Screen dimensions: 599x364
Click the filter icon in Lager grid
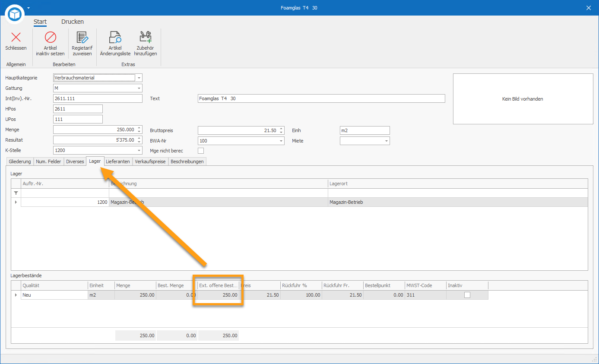pos(16,193)
